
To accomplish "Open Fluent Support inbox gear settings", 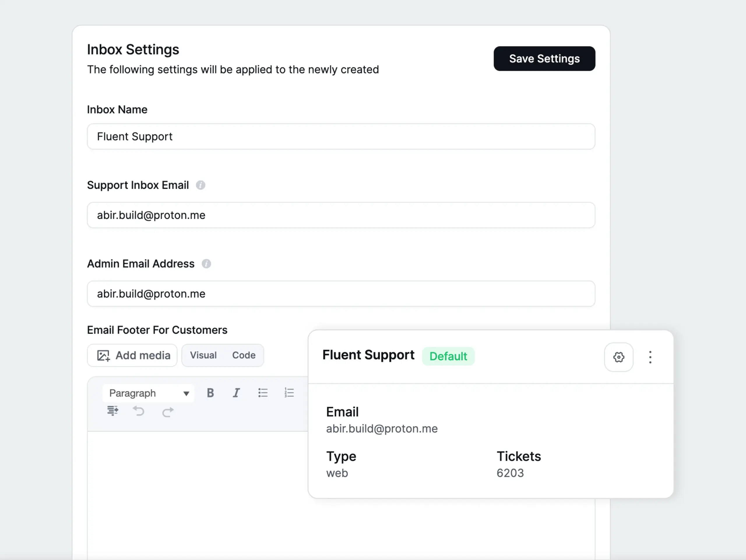I will (619, 357).
